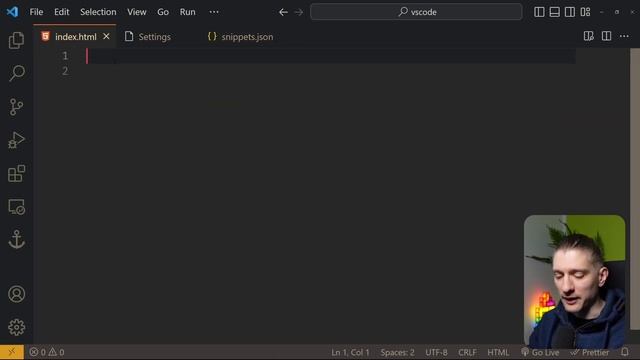This screenshot has height=360, width=640.
Task: Open the Remote Explorer view
Action: click(x=16, y=207)
